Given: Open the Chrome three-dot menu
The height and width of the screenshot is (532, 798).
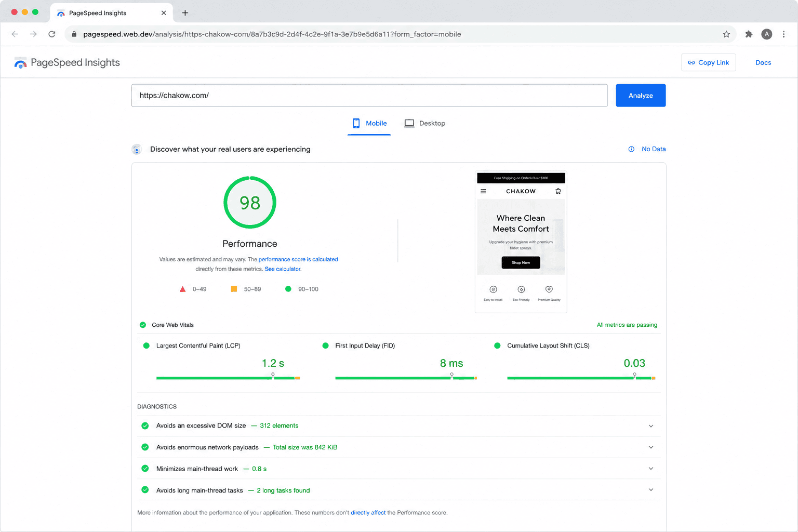Looking at the screenshot, I should [x=783, y=34].
